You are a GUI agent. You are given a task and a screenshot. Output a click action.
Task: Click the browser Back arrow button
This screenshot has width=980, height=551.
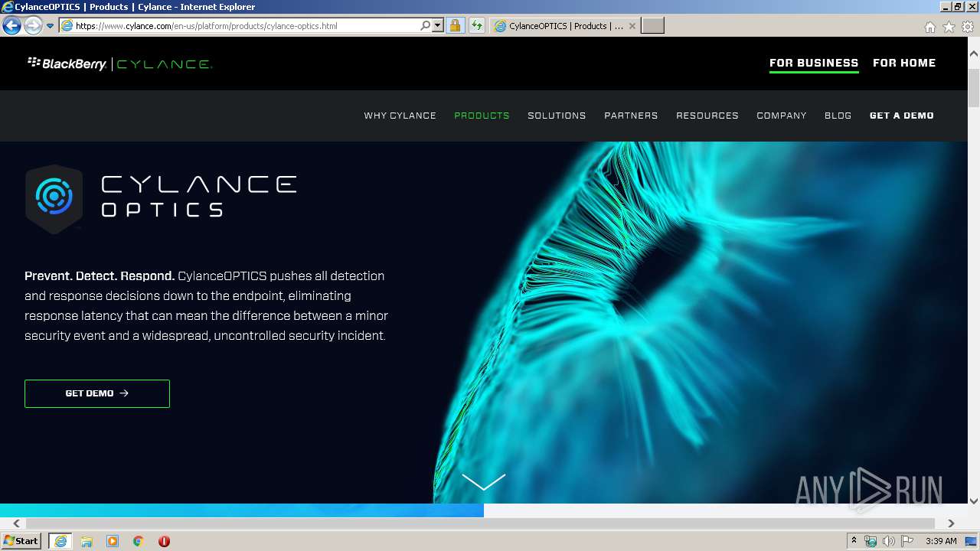(11, 25)
